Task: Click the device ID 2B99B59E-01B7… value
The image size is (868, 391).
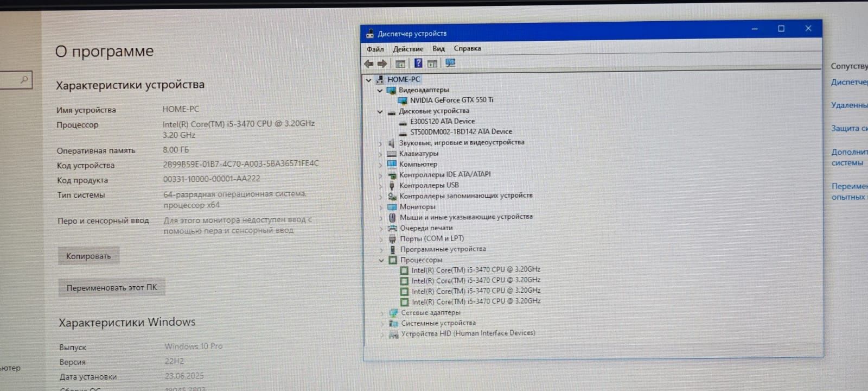Action: [x=241, y=164]
